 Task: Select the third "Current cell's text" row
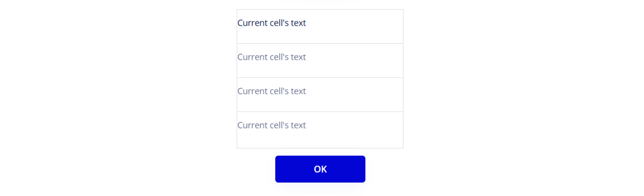click(x=320, y=95)
